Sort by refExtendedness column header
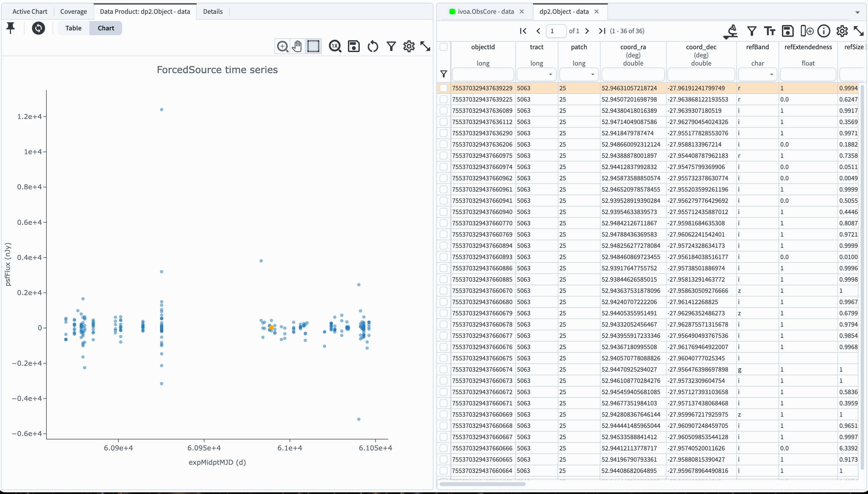Screen dimensions: 868x494 [808, 47]
